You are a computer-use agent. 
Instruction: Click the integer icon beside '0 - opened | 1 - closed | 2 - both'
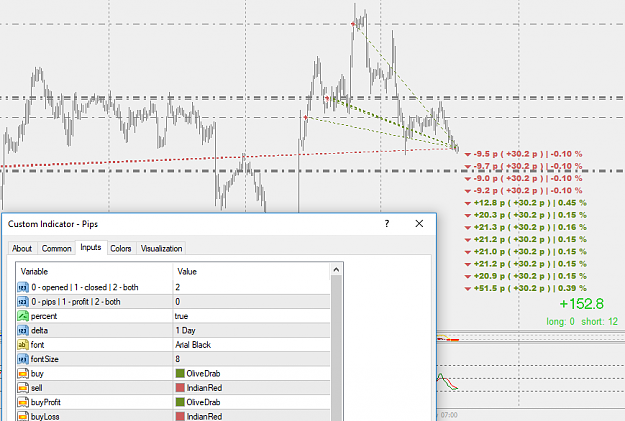(23, 287)
